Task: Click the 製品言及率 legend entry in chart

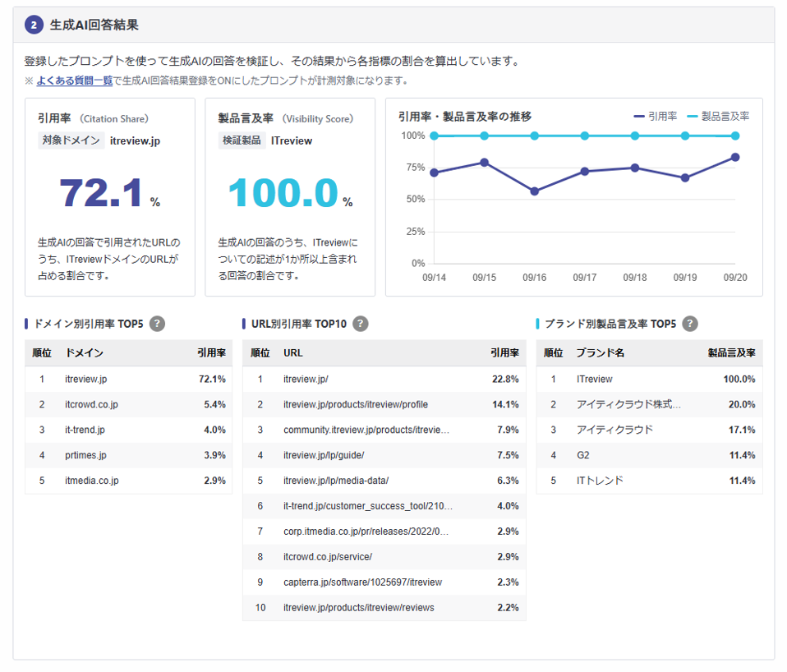Action: [718, 117]
